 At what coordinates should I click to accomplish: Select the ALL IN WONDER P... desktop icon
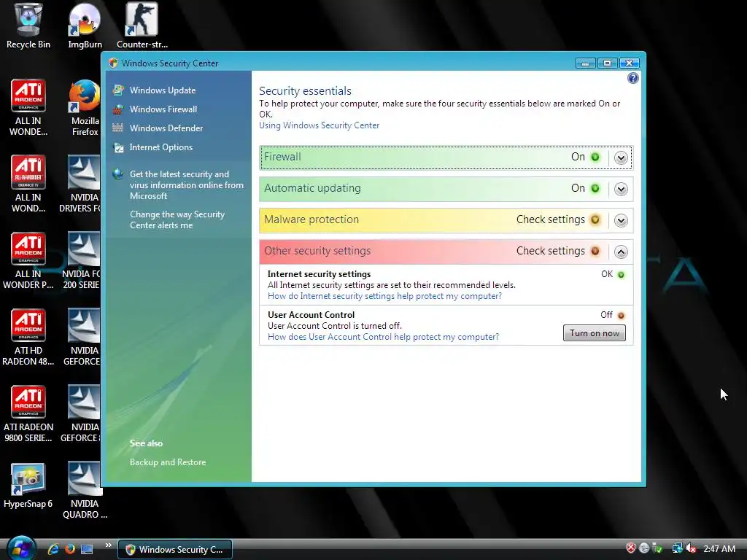[x=28, y=261]
